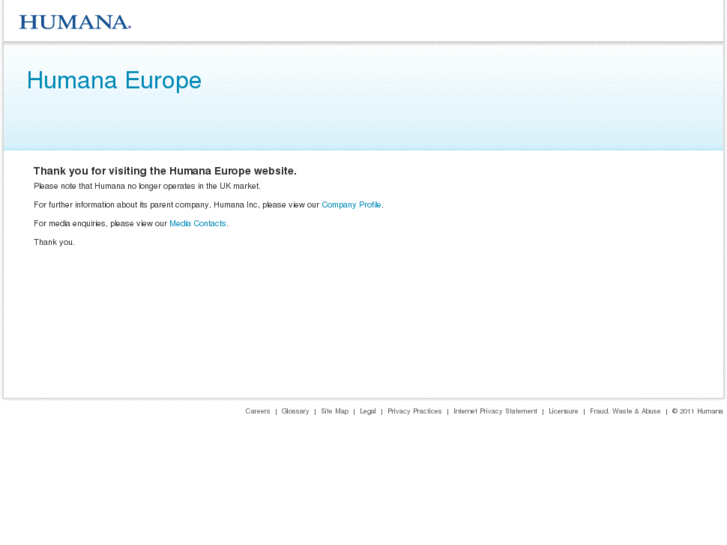Screen dimensions: 727x545
Task: Open the Licensure footer link
Action: click(563, 411)
